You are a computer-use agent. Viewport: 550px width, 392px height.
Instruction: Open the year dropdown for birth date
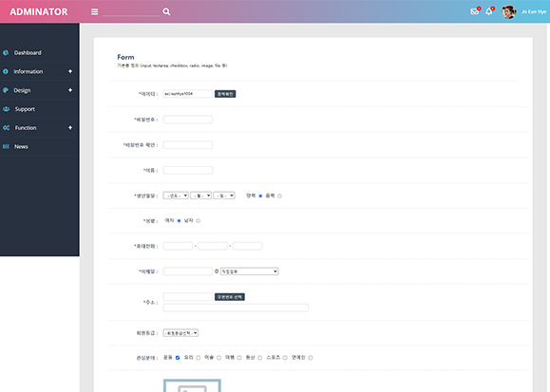click(176, 196)
